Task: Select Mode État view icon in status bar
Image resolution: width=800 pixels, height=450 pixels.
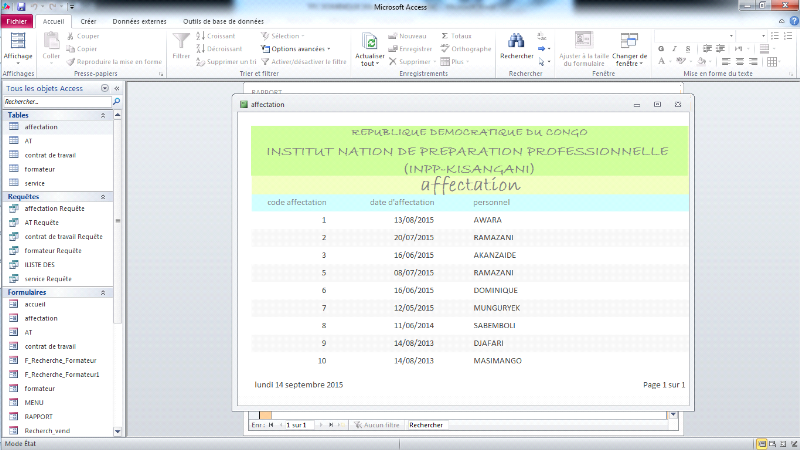Action: coord(762,442)
